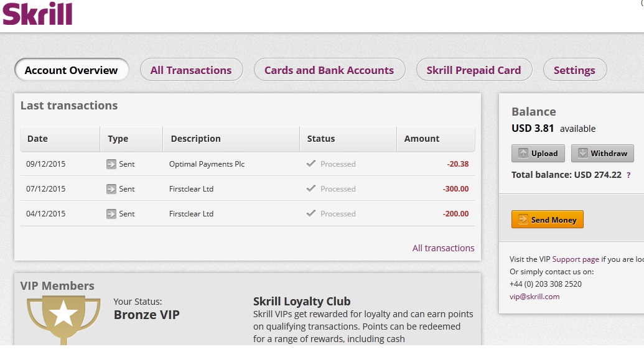This screenshot has height=352, width=644.
Task: Click the vip@skrill.com email link
Action: point(534,297)
